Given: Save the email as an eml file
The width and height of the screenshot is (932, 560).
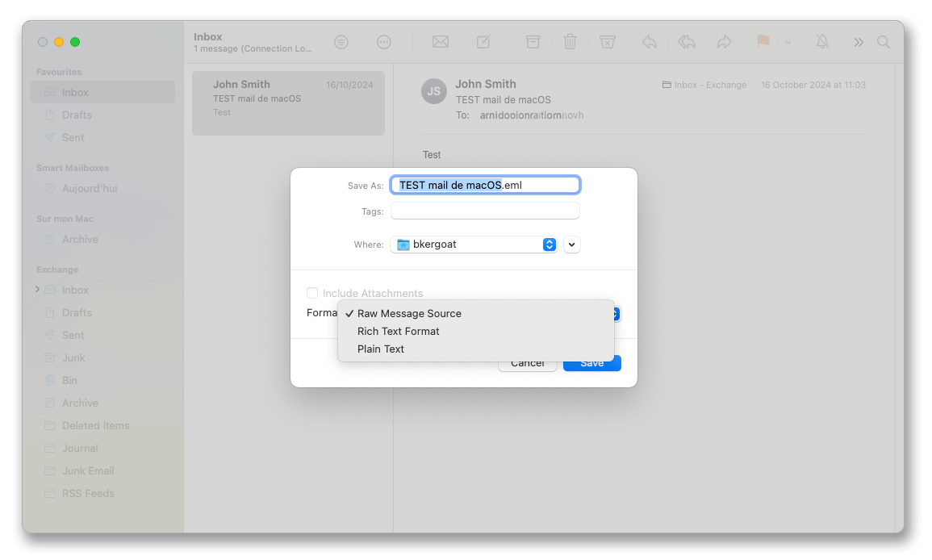Looking at the screenshot, I should click(x=591, y=362).
